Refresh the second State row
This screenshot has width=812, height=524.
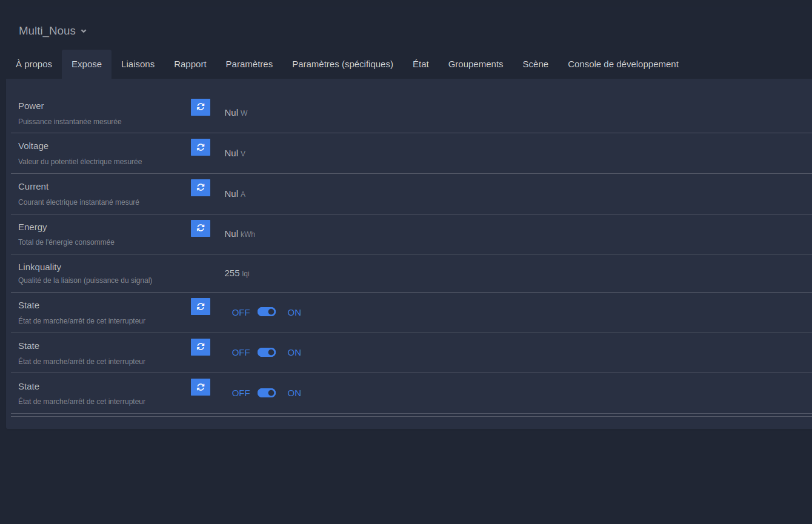(x=201, y=347)
